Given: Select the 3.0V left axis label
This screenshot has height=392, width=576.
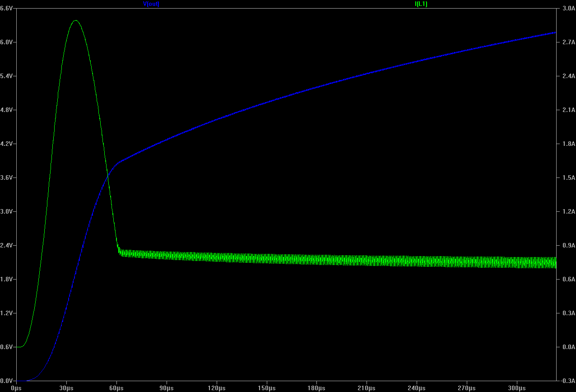Looking at the screenshot, I should pos(7,212).
